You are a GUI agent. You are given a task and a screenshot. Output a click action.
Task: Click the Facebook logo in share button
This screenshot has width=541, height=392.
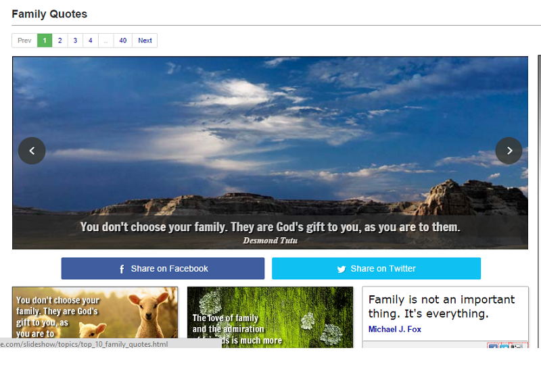point(122,269)
